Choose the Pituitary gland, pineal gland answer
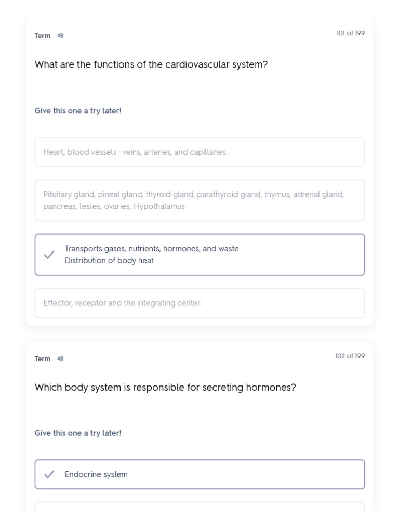Image resolution: width=399 pixels, height=532 pixels. click(x=199, y=200)
